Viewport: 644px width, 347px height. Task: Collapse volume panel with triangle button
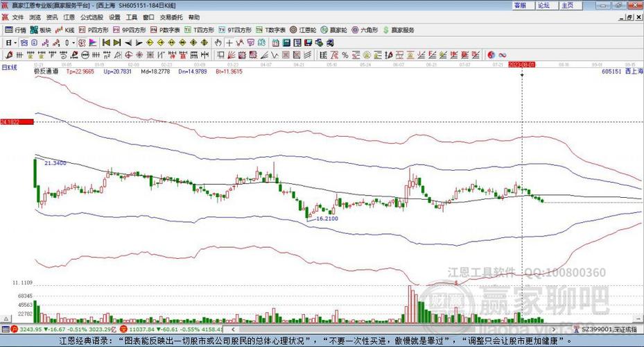[x=6, y=319]
